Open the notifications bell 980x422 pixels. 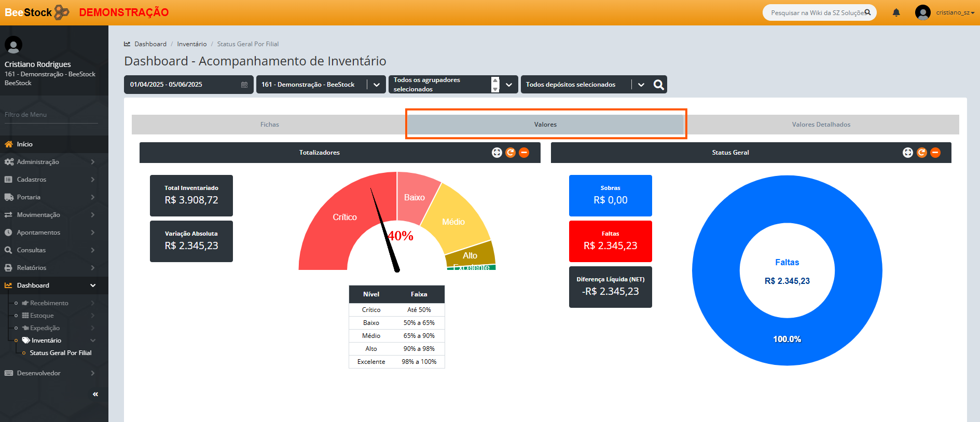(896, 12)
